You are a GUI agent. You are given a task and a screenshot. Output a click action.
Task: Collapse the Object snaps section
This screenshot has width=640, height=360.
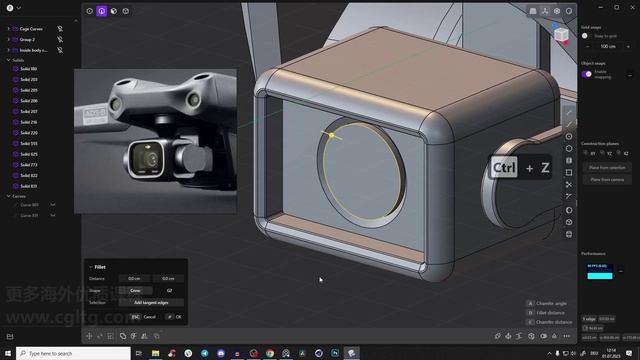(630, 76)
